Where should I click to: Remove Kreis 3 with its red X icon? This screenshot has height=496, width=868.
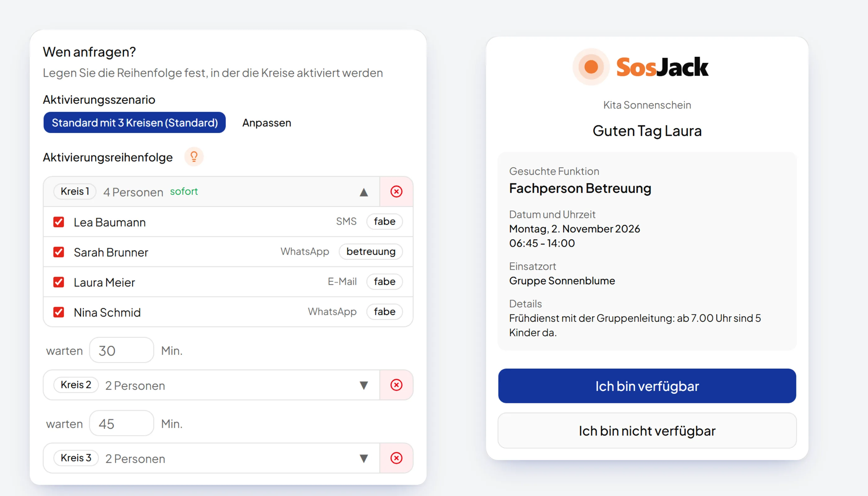tap(396, 458)
